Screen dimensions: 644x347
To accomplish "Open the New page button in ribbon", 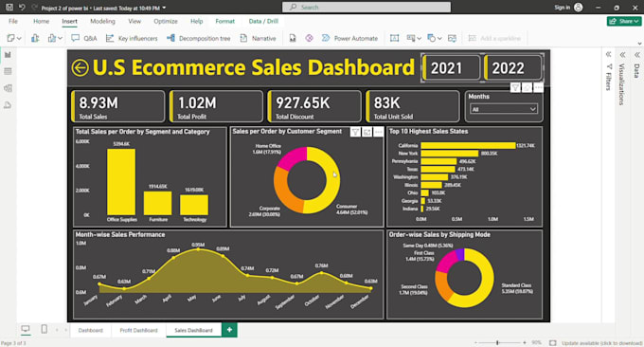I will [x=13, y=38].
